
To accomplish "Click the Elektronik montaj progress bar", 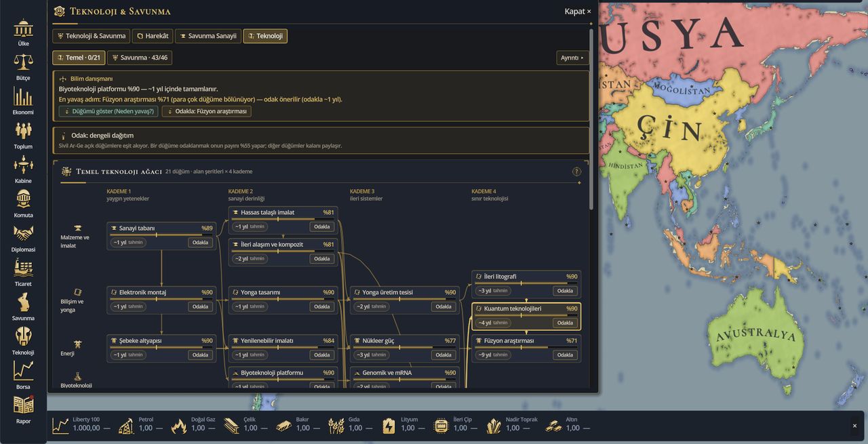I will pyautogui.click(x=161, y=299).
